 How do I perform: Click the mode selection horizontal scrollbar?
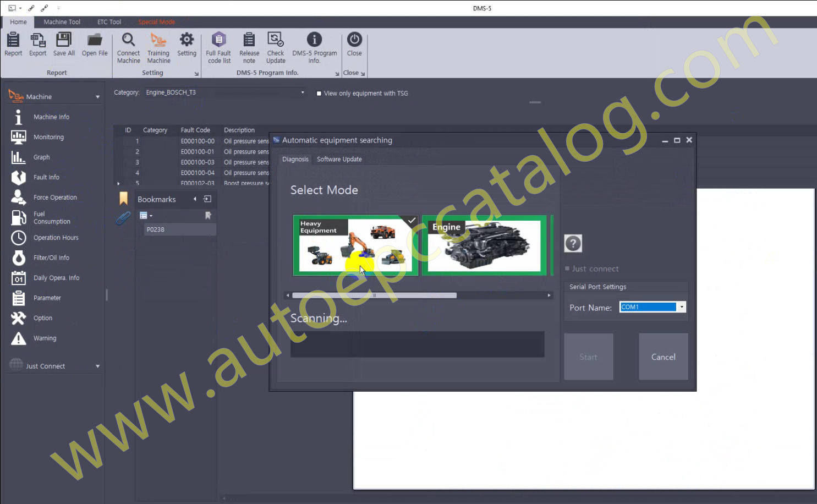click(x=374, y=295)
